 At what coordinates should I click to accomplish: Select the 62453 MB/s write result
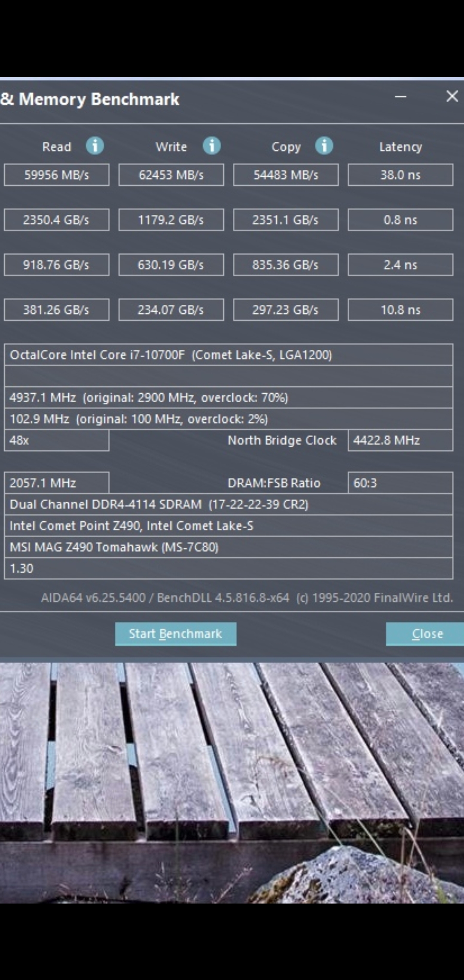pos(171,175)
